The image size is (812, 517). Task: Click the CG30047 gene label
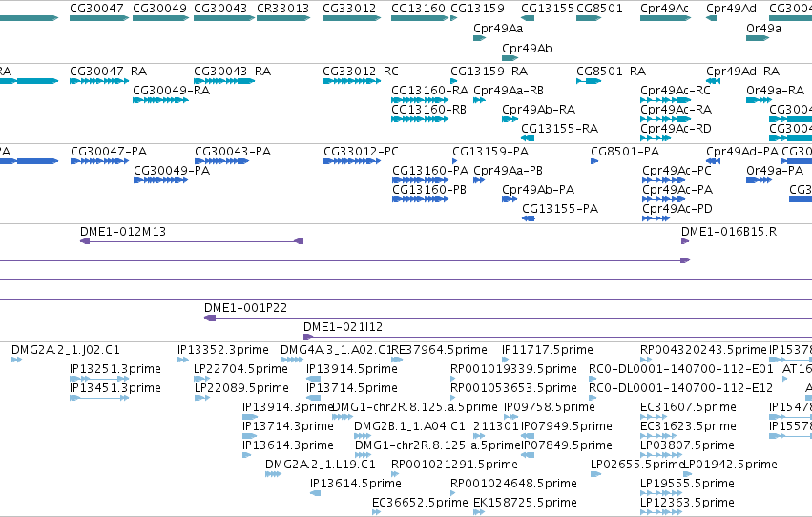[96, 9]
